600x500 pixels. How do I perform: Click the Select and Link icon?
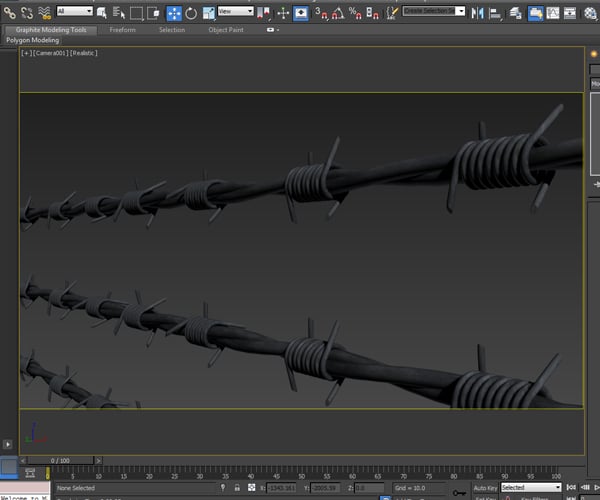pos(9,13)
